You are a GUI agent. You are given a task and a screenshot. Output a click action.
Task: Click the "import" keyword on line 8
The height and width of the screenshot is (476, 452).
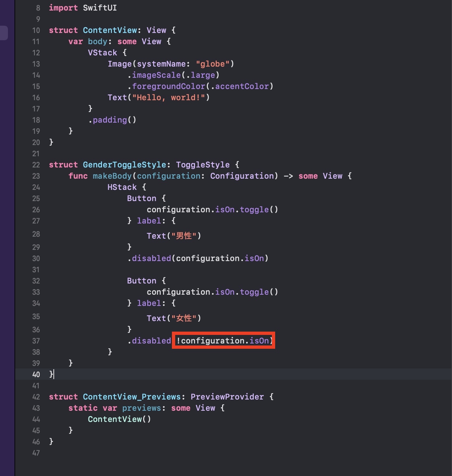click(63, 8)
